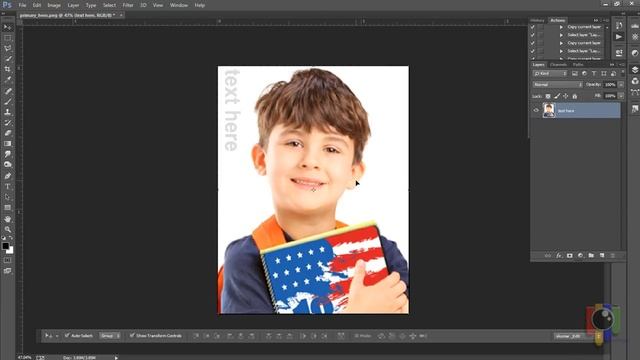640x360 pixels.
Task: Switch to the Paths tab
Action: click(578, 64)
